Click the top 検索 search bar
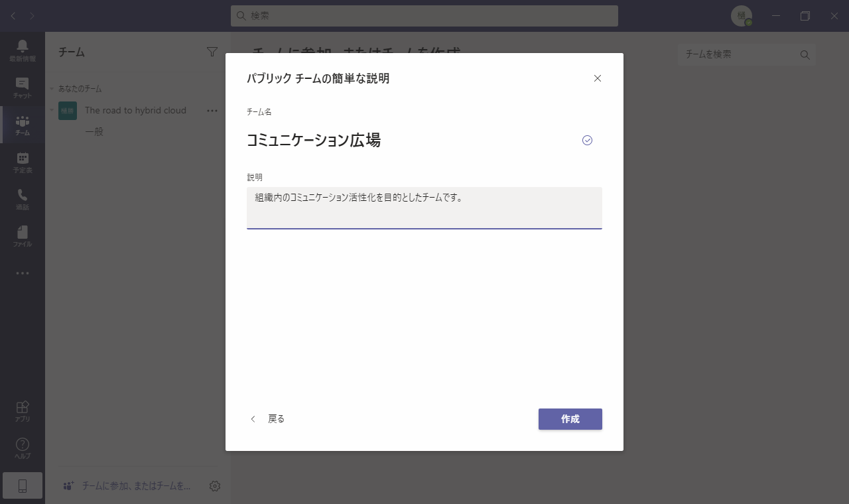Viewport: 849px width, 504px height. 424,16
